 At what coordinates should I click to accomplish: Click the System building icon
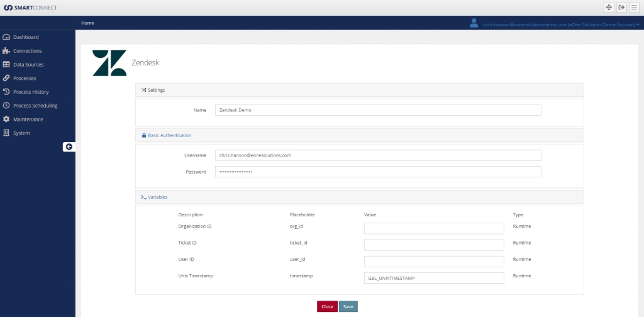click(x=6, y=133)
